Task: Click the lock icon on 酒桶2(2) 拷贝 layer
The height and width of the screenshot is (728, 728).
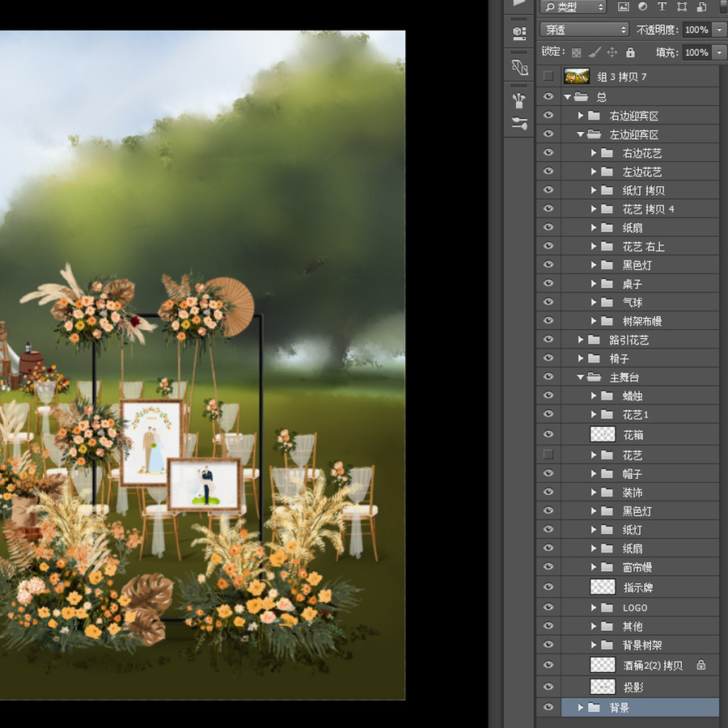Action: click(701, 665)
